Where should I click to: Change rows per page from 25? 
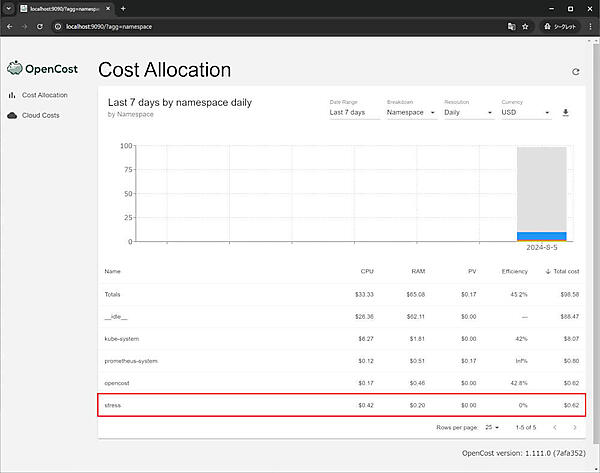(x=492, y=427)
